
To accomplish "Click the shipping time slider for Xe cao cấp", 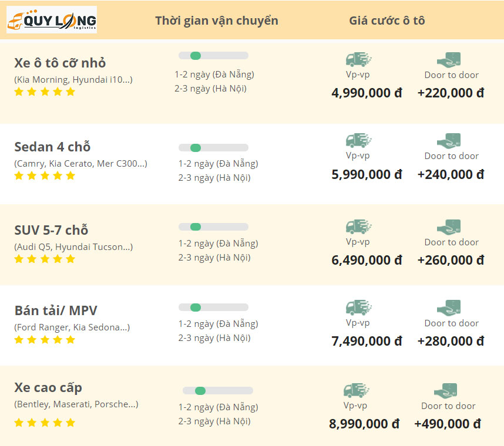I will click(x=217, y=391).
